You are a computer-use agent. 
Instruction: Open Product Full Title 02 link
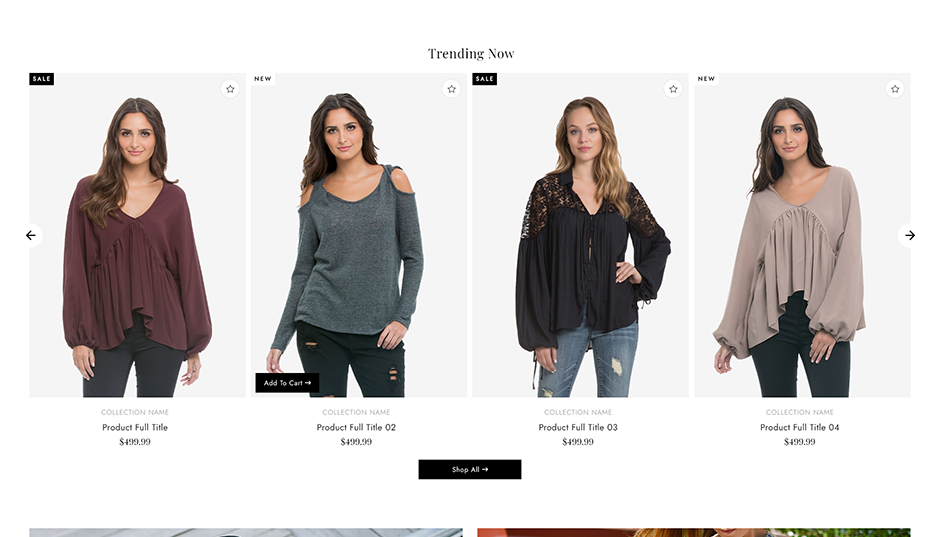(356, 427)
